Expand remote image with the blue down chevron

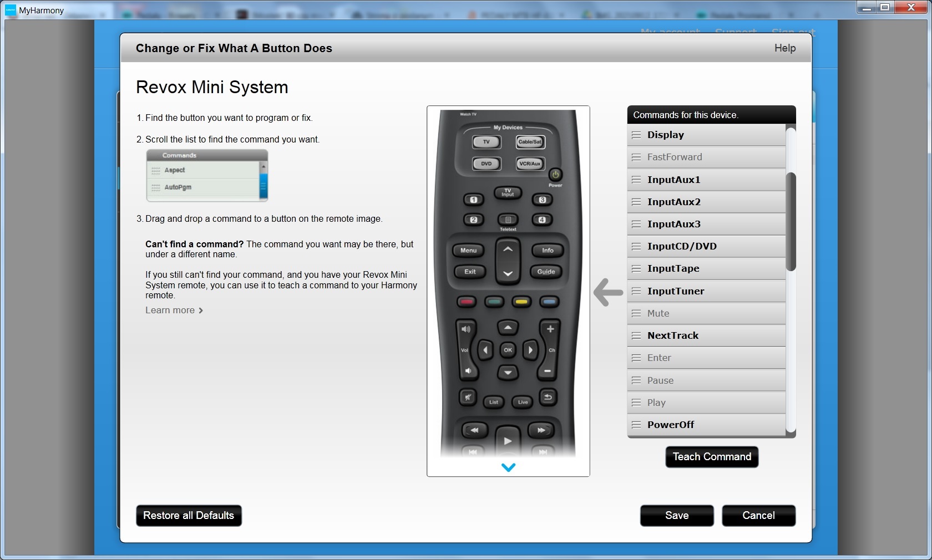[x=508, y=467]
